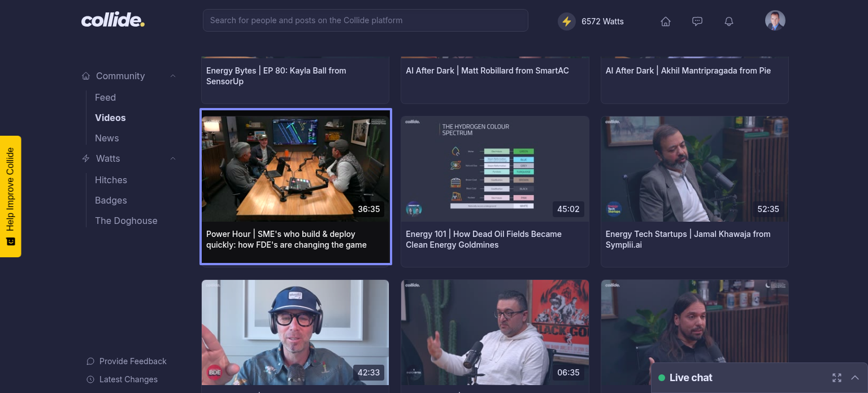Open the home icon in header

666,21
